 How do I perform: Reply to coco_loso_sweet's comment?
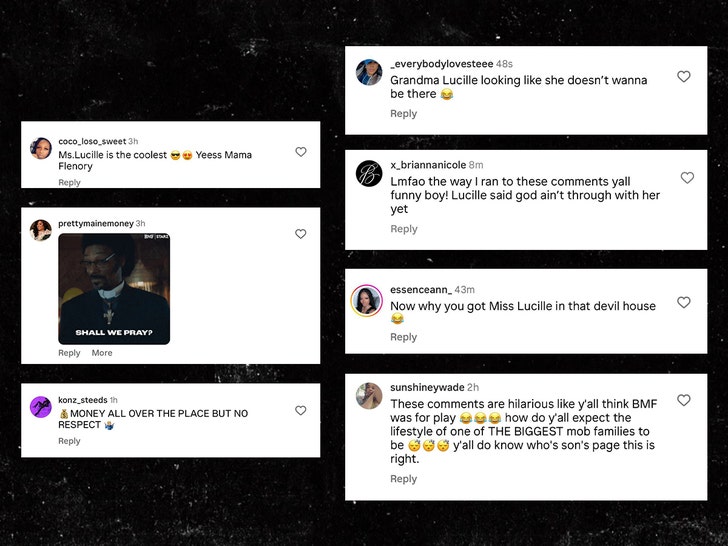click(x=69, y=183)
